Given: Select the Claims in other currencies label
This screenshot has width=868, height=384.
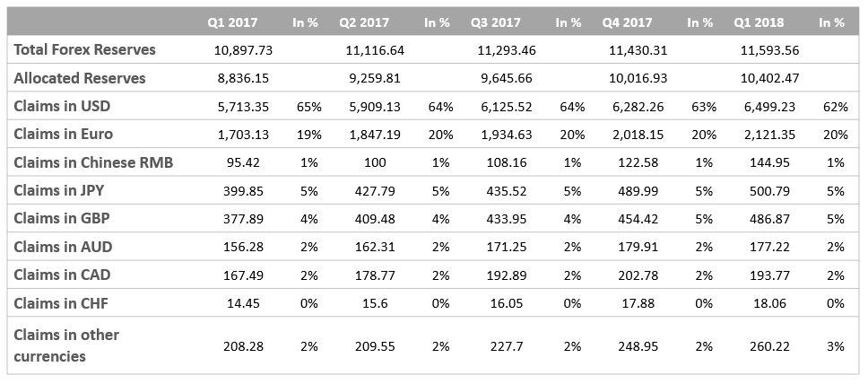Looking at the screenshot, I should click(66, 345).
